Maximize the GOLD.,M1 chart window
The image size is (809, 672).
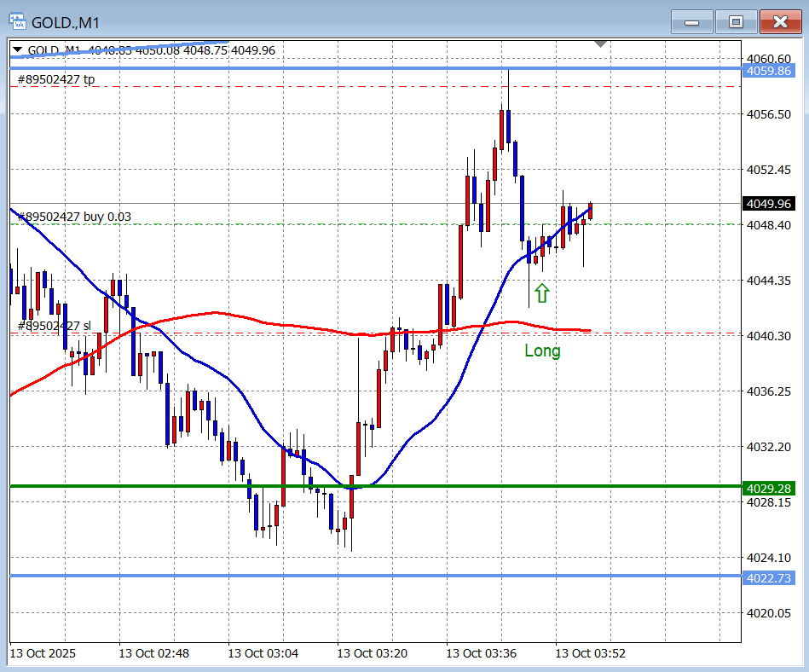[x=736, y=20]
